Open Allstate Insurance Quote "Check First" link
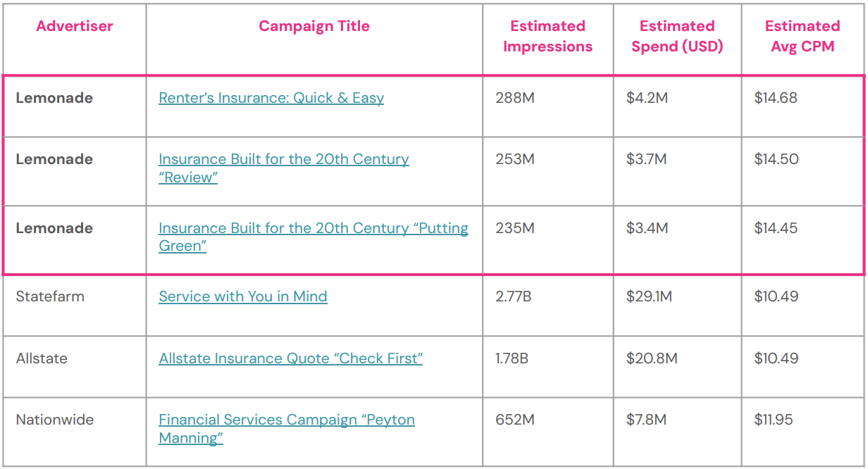 coord(291,358)
